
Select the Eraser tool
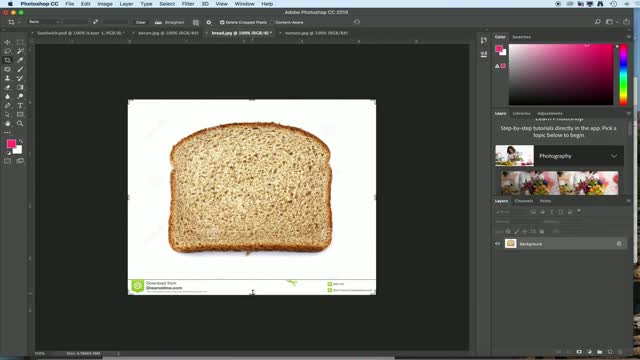point(7,87)
